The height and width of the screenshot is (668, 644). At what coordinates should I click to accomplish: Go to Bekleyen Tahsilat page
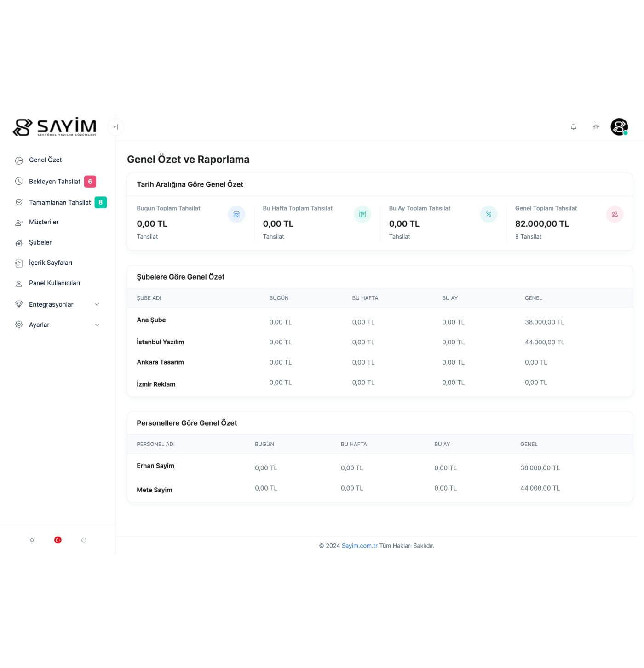click(x=54, y=182)
